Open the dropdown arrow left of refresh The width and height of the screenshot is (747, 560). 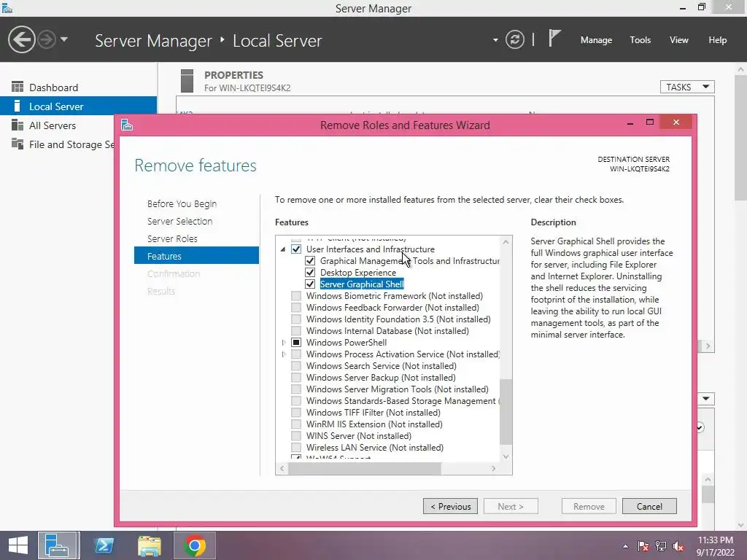tap(495, 40)
